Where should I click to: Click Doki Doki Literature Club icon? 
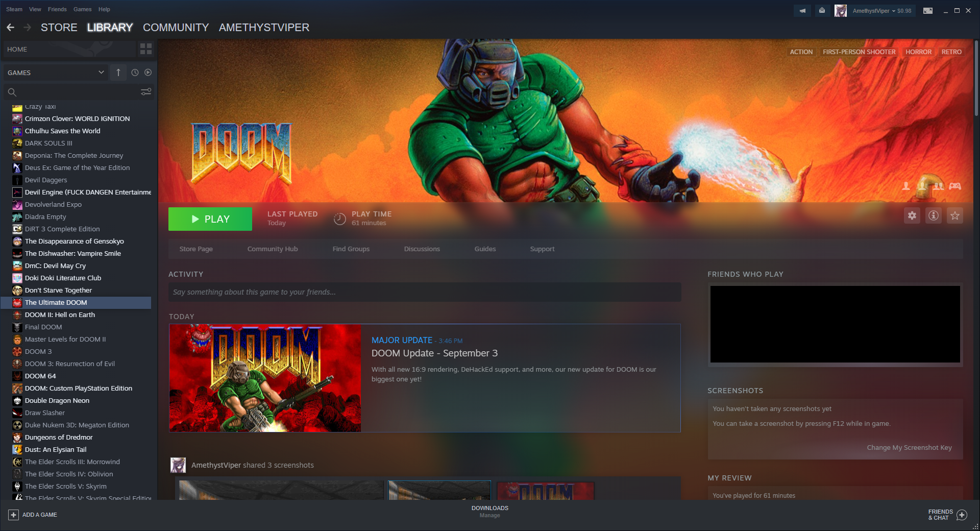click(x=17, y=278)
